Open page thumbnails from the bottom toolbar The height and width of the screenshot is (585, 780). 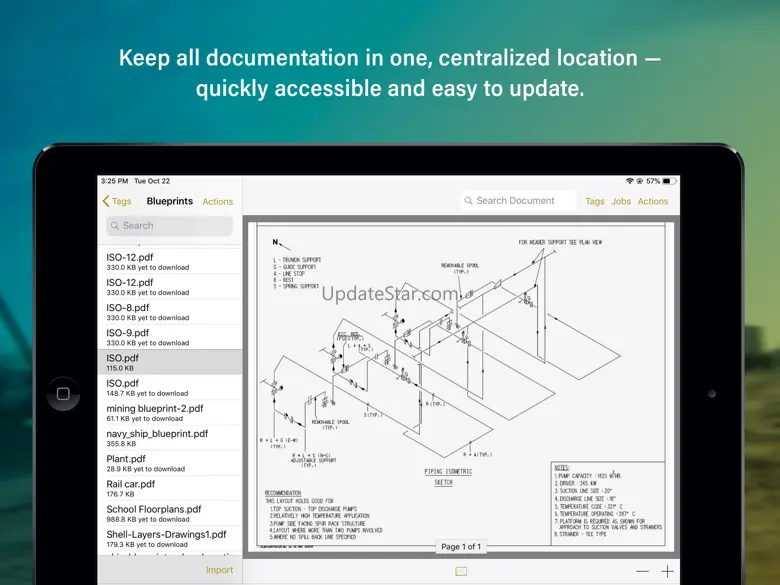tap(461, 571)
